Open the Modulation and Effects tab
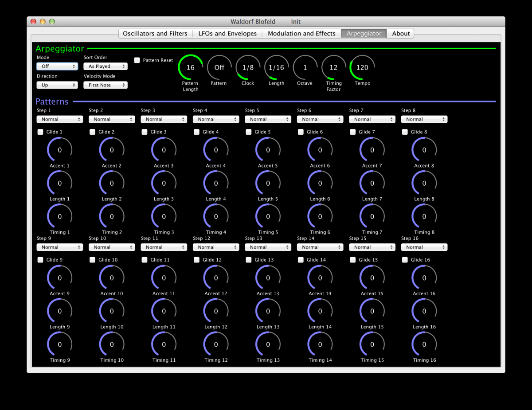 coord(301,34)
